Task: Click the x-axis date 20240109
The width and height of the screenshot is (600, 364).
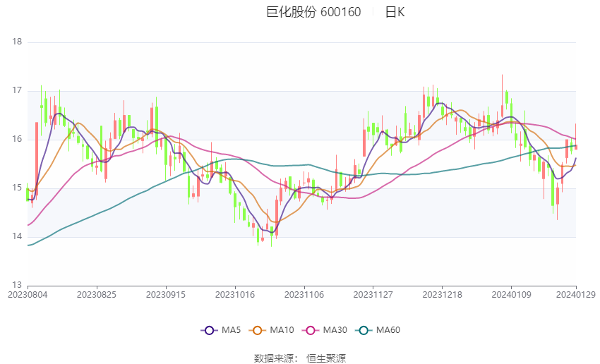Action: [512, 295]
